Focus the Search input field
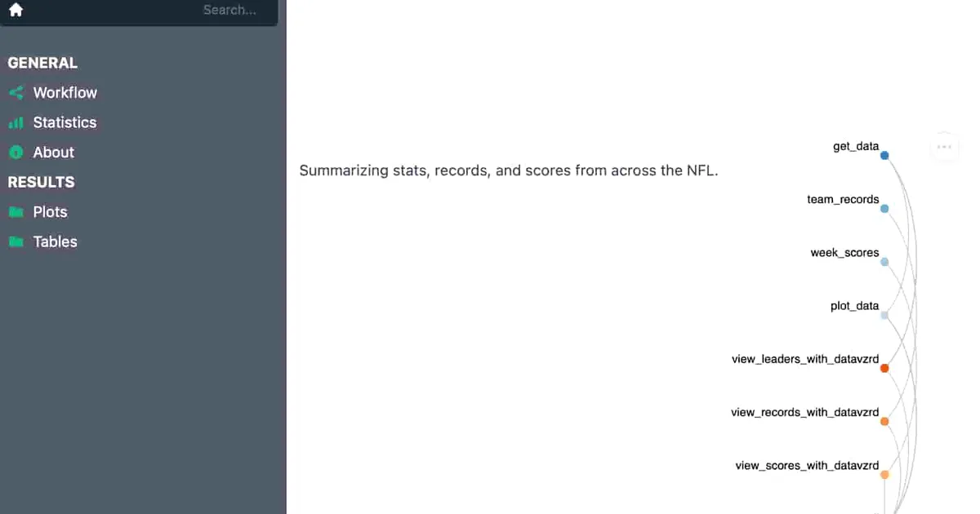Viewport: 980px width, 514px height. click(x=229, y=11)
